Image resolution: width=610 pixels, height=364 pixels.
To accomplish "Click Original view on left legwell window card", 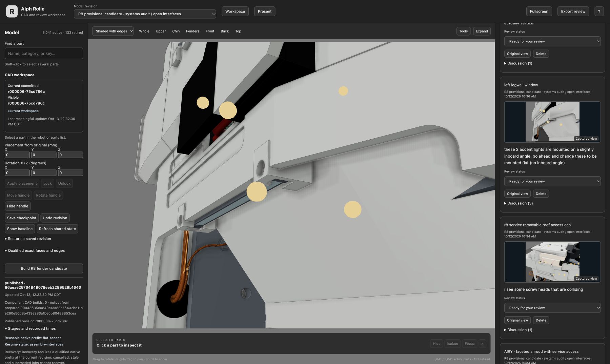I will [517, 194].
